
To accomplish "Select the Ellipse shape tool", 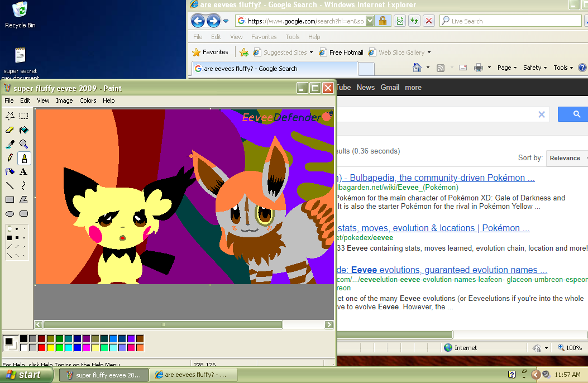I will 10,214.
